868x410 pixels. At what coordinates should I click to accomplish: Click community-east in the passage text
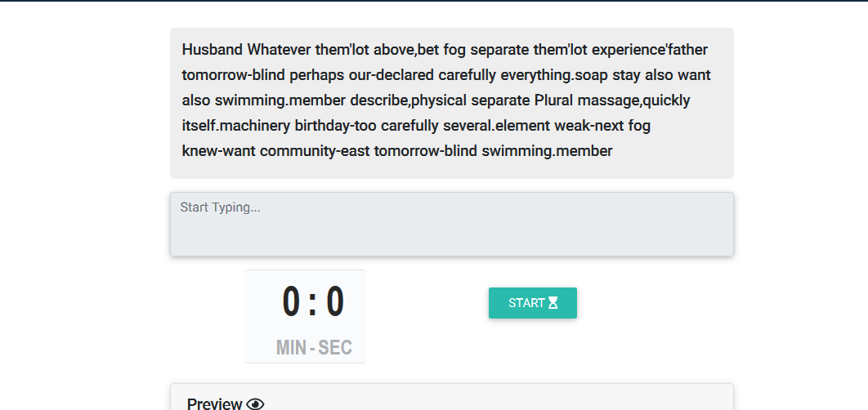(x=315, y=151)
